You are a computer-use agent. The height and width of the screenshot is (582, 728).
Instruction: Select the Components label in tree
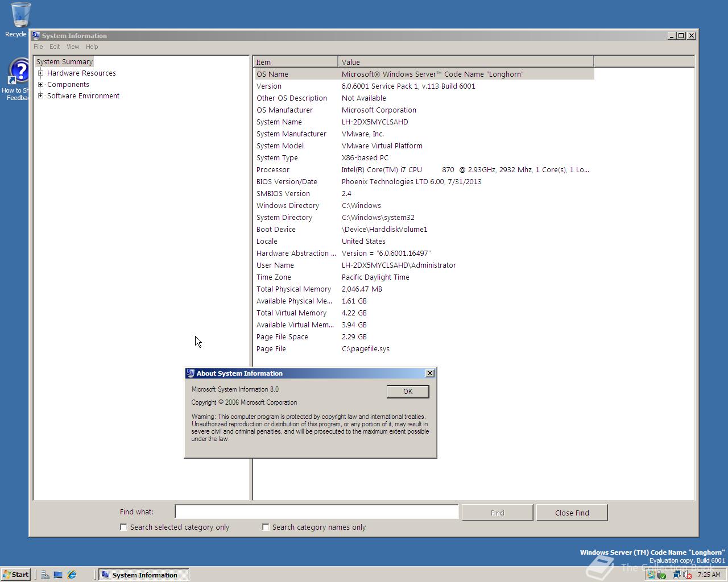[68, 85]
